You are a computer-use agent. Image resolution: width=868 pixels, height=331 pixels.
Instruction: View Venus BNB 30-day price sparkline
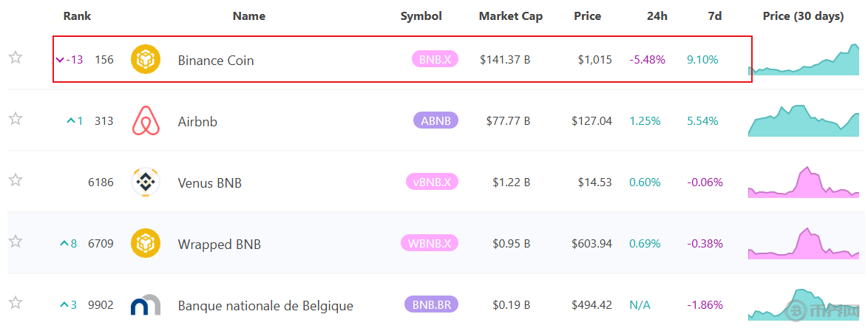[x=804, y=183]
